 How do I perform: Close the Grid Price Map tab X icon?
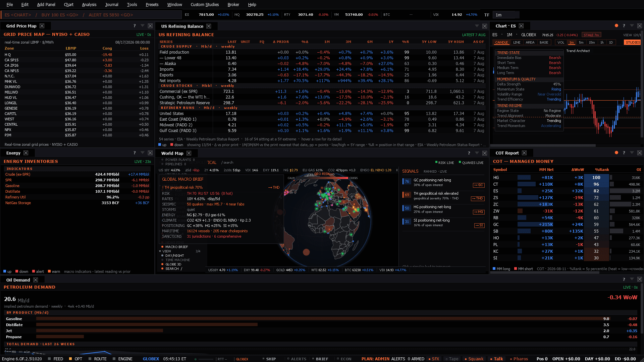42,26
